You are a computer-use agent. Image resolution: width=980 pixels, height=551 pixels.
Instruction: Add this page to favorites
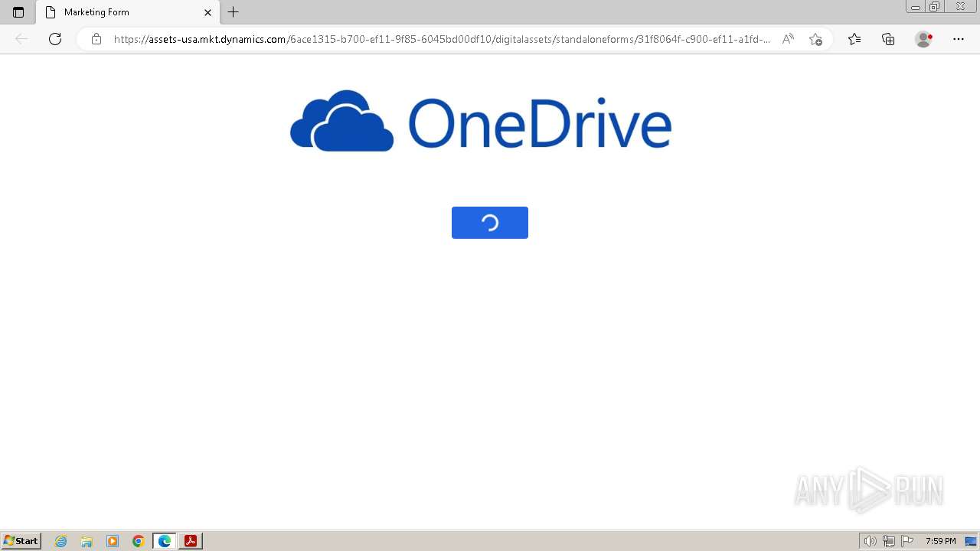[x=815, y=39]
